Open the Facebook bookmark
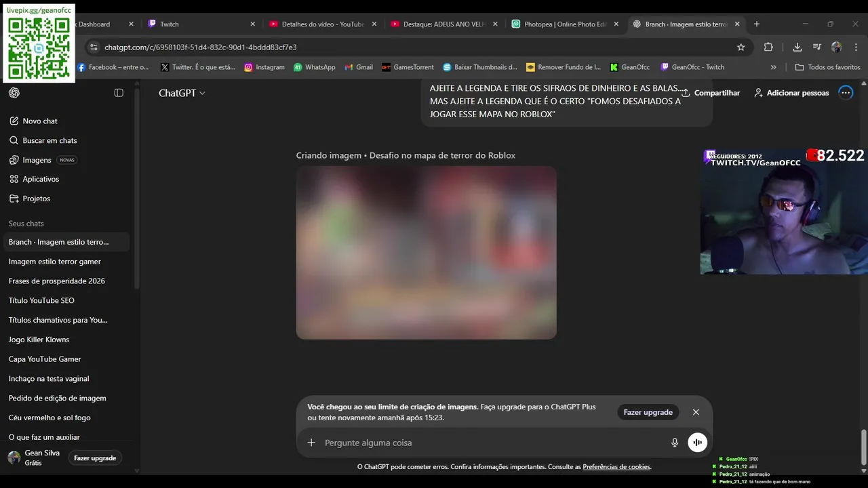Image resolution: width=868 pixels, height=488 pixels. pos(113,67)
